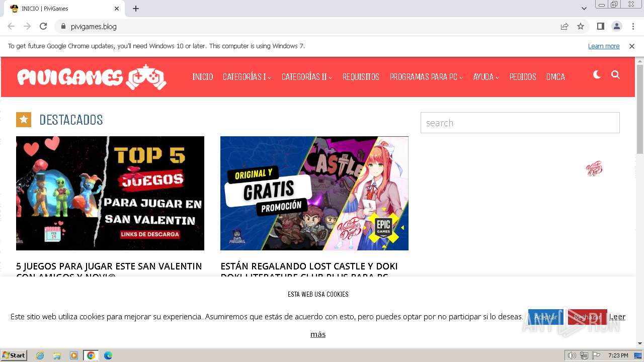The width and height of the screenshot is (644, 362).
Task: Click Valentine's Day sidebar image
Action: [594, 168]
